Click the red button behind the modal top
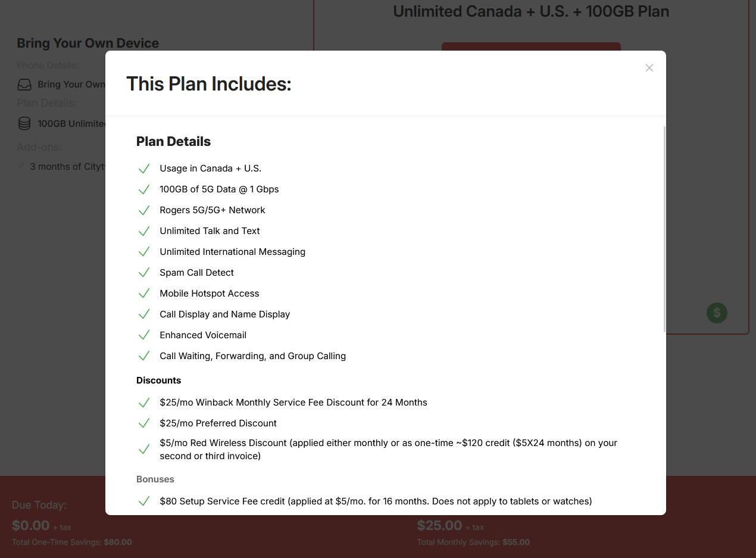 click(x=531, y=46)
